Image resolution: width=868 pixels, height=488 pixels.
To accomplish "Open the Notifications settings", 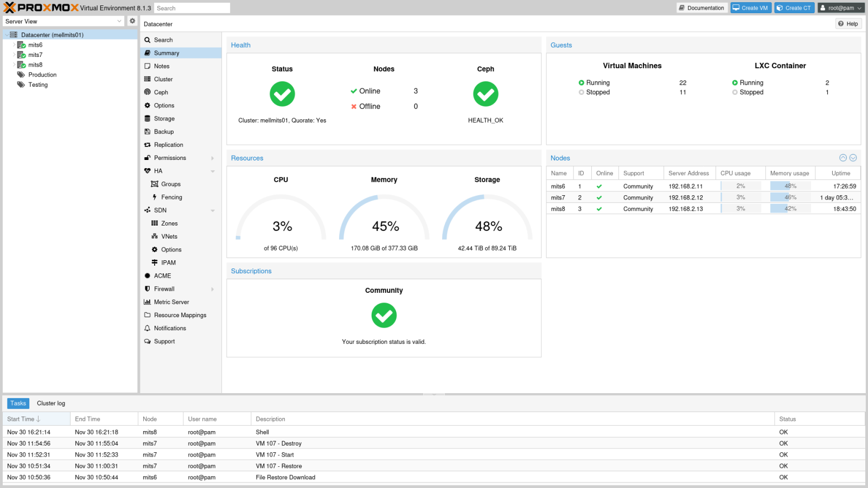I will (170, 328).
